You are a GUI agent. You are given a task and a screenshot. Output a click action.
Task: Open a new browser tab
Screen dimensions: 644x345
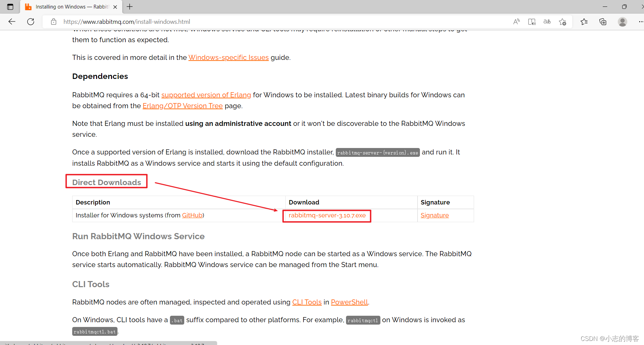(130, 7)
